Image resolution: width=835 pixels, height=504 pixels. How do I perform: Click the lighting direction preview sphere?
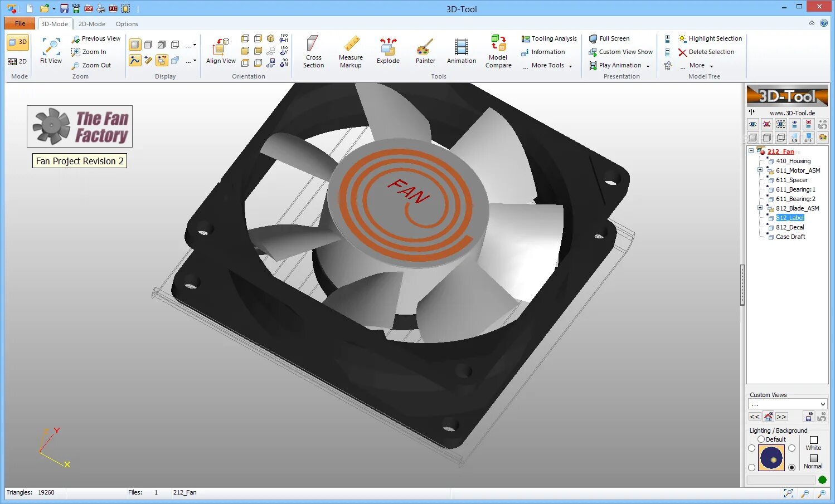coord(771,458)
